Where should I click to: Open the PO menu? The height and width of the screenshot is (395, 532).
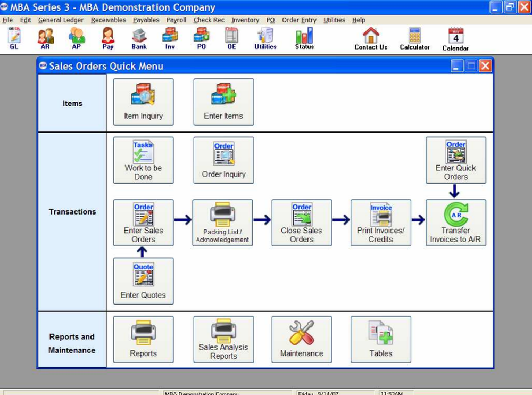coord(270,20)
